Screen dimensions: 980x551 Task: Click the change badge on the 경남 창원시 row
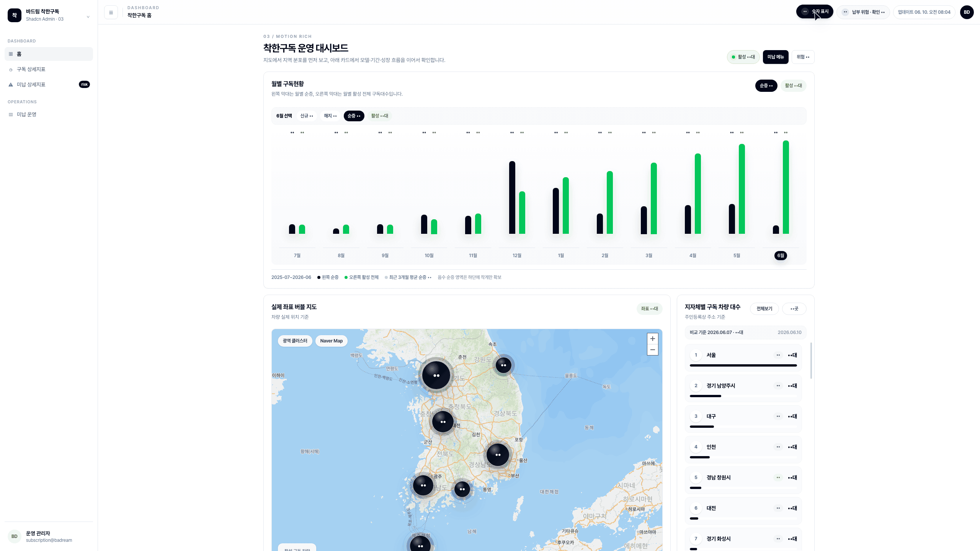[x=778, y=478]
